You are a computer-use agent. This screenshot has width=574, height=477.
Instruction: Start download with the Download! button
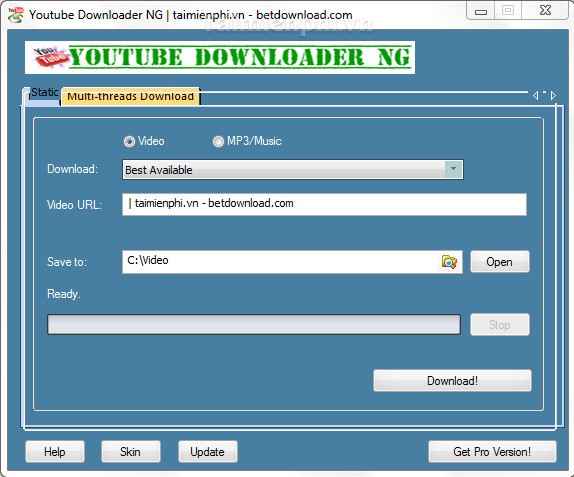(452, 381)
